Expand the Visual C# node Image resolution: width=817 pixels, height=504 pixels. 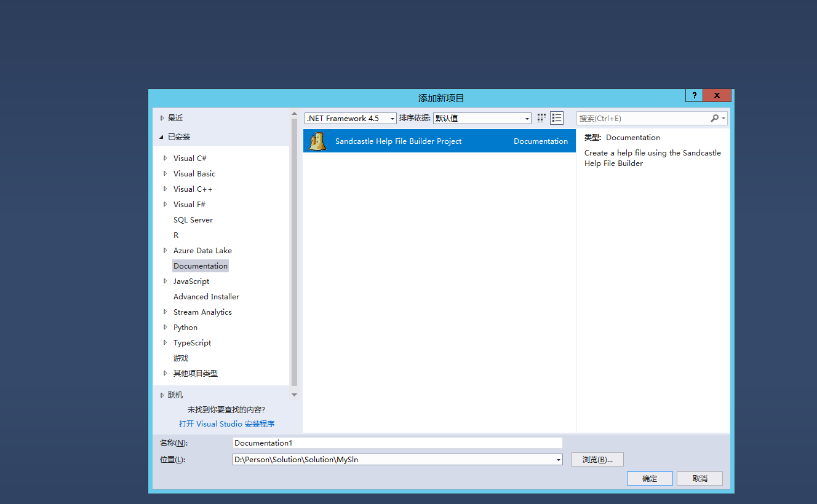tap(165, 158)
